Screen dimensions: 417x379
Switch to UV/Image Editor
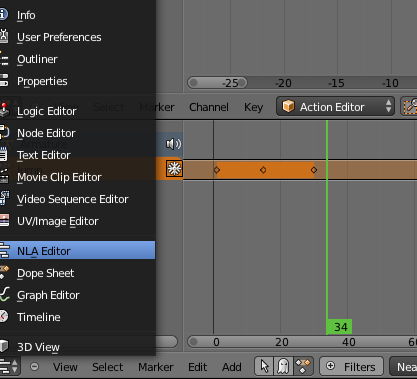(77, 221)
